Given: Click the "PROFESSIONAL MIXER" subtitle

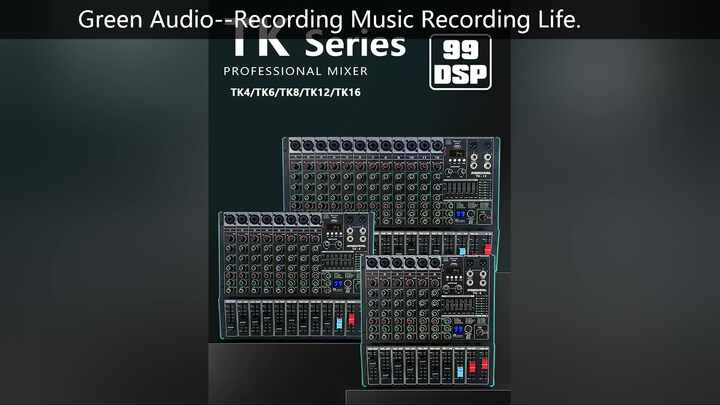Looking at the screenshot, I should tap(296, 71).
